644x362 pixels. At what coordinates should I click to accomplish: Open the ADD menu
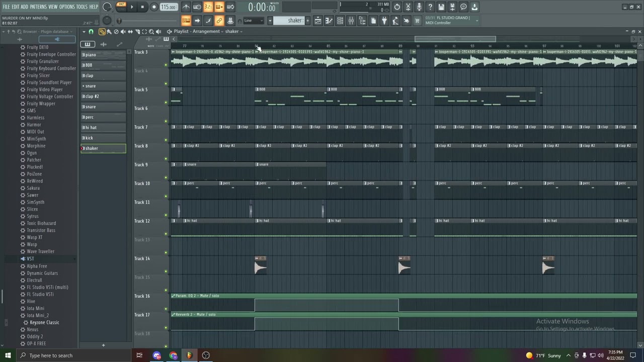(x=24, y=7)
